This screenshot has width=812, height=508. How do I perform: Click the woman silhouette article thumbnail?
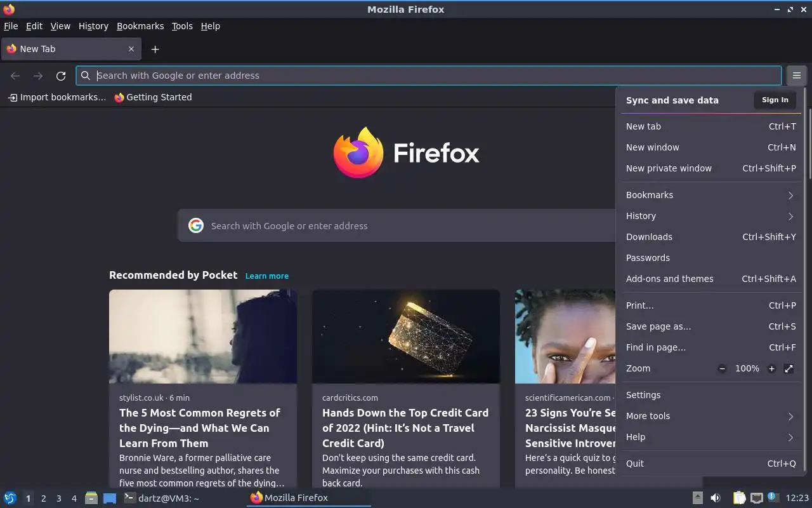click(203, 337)
